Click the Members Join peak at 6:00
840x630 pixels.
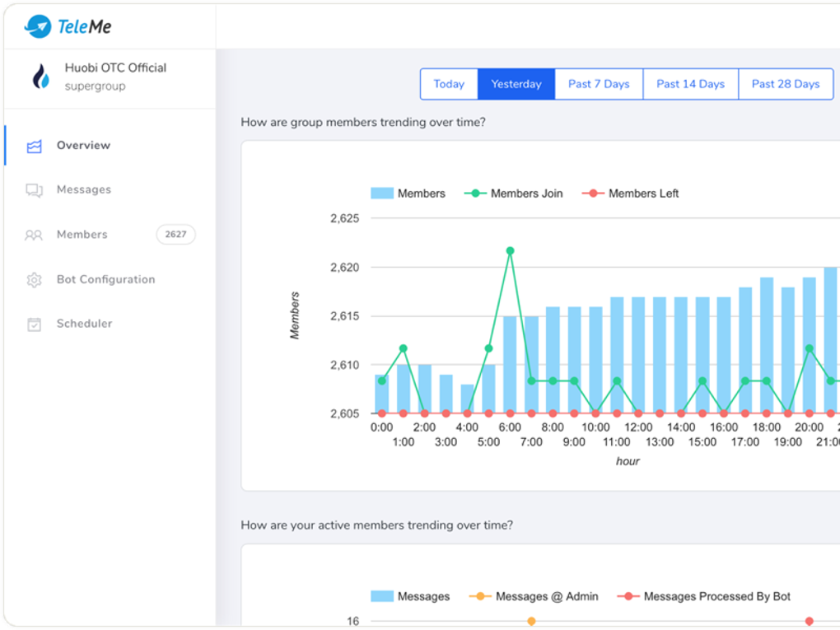[510, 250]
